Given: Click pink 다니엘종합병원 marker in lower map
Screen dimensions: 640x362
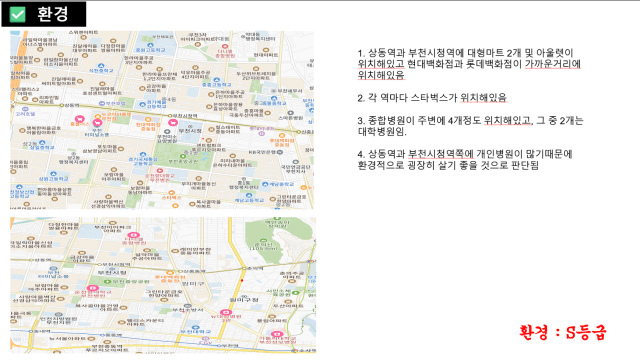Looking at the screenshot, I should point(133,235).
